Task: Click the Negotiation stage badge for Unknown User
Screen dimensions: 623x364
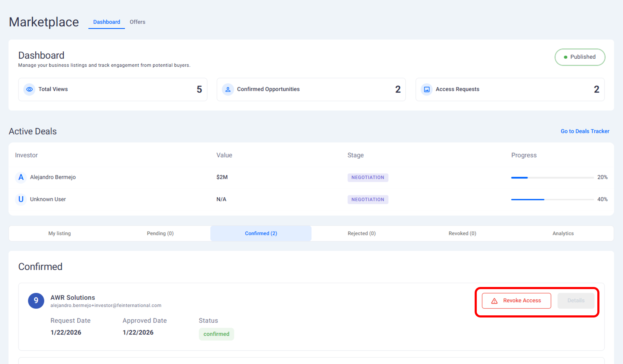Action: [368, 200]
